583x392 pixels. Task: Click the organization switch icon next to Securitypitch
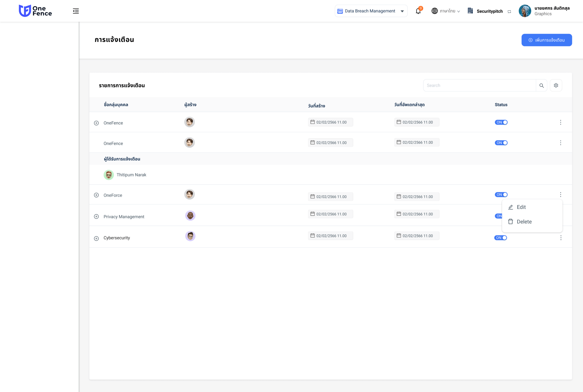[509, 11]
